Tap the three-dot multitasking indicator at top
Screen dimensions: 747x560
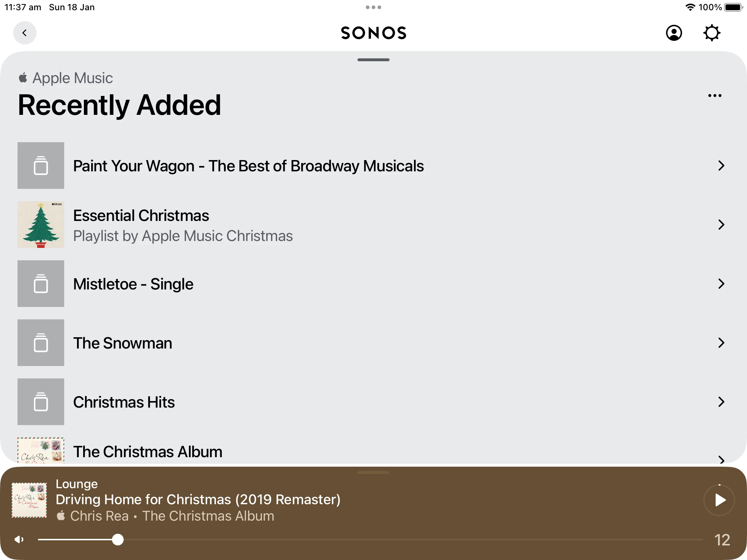(373, 7)
